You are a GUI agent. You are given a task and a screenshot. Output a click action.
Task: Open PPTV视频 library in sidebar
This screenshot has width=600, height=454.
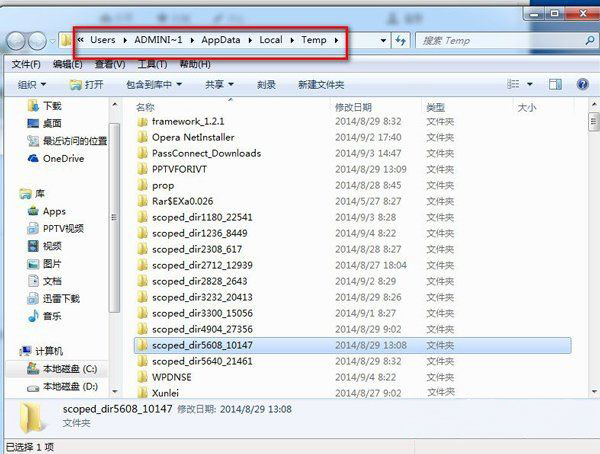55,229
